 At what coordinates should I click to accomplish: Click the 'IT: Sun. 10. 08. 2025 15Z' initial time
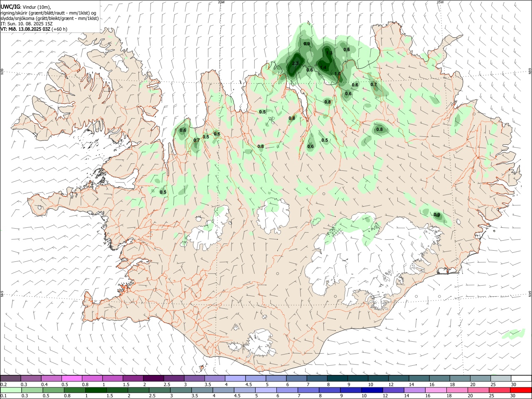26,24
